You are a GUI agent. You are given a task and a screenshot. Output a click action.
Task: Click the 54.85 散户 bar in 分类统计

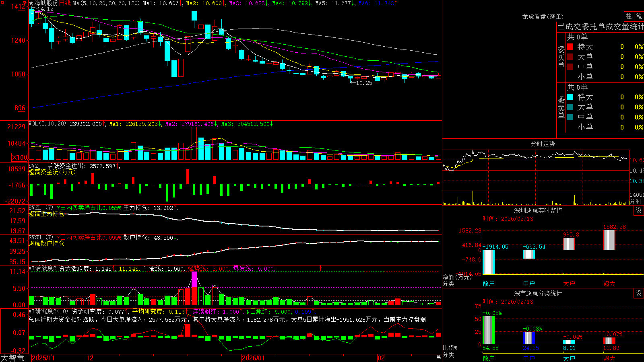pos(489,330)
